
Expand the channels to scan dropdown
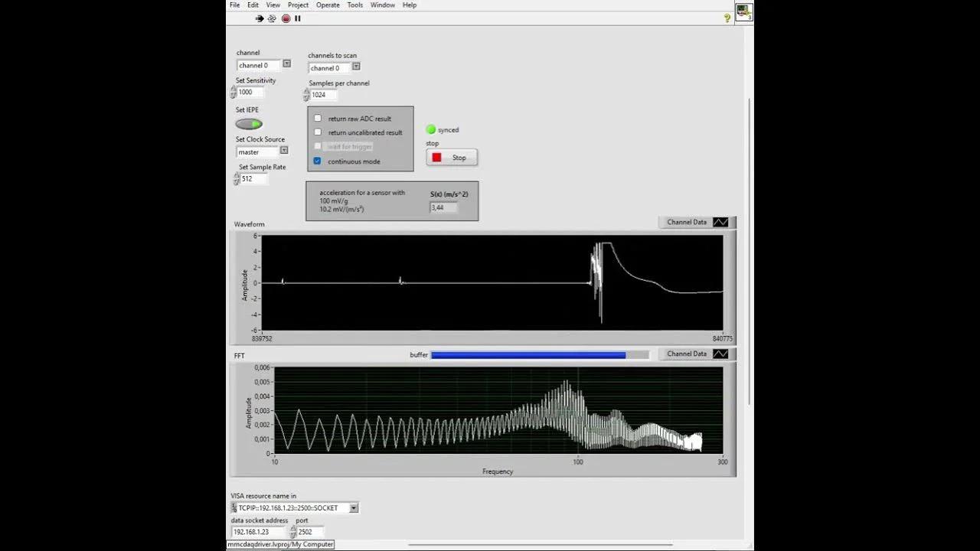pyautogui.click(x=356, y=67)
